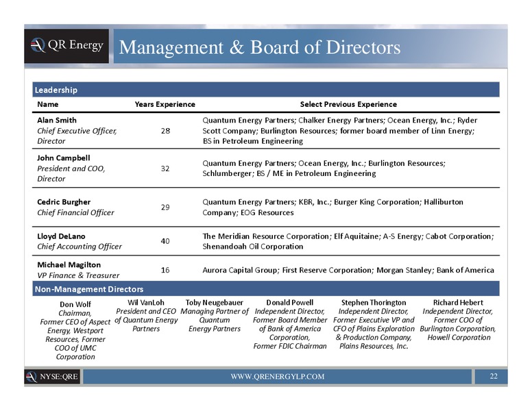Click the Years Experience column header
The image size is (532, 411).
click(x=165, y=104)
